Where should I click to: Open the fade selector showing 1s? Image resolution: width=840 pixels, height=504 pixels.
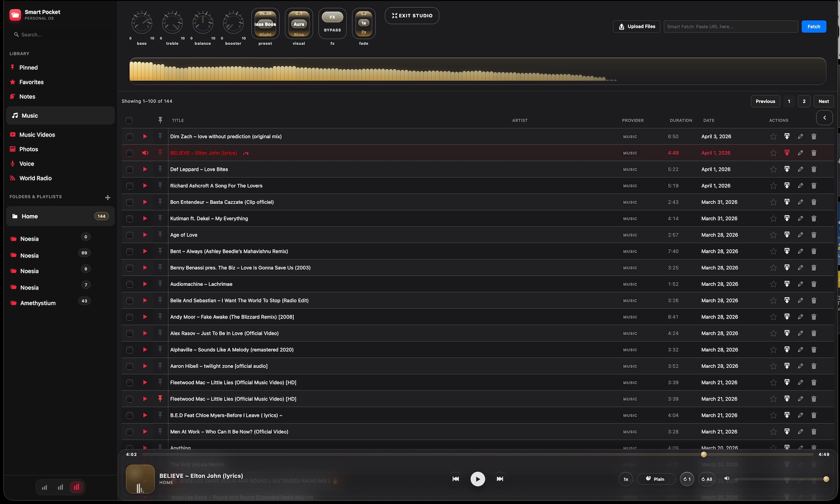364,23
